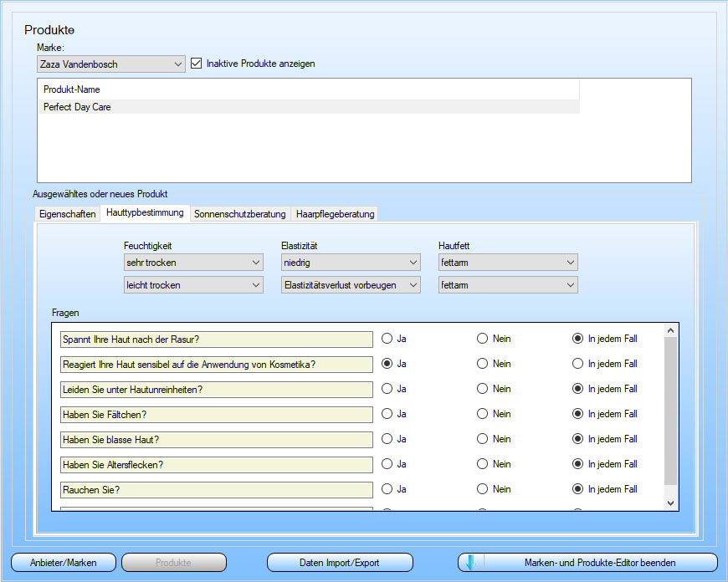Uncheck 'Inaktive Produkte anzeigen' checkbox
The width and height of the screenshot is (728, 582).
click(197, 64)
